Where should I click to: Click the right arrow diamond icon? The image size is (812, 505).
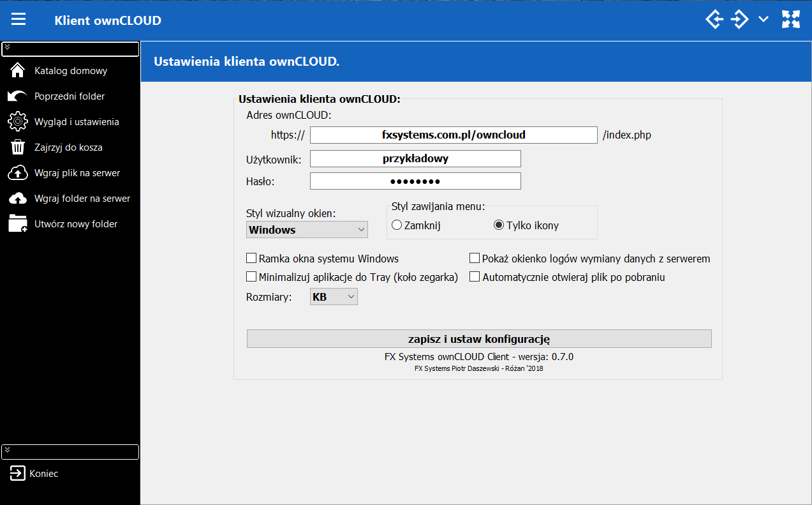[740, 20]
